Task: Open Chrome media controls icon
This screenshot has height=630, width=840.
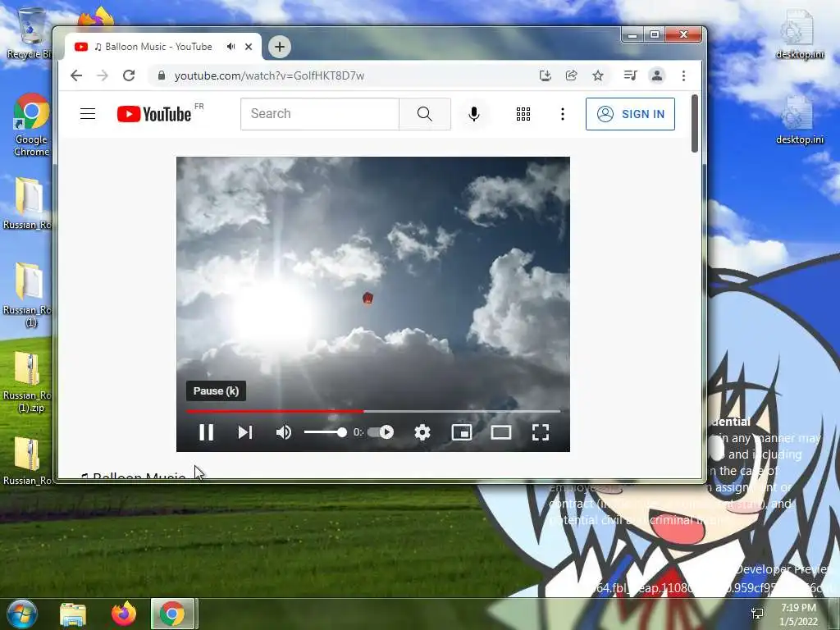Action: click(x=631, y=75)
